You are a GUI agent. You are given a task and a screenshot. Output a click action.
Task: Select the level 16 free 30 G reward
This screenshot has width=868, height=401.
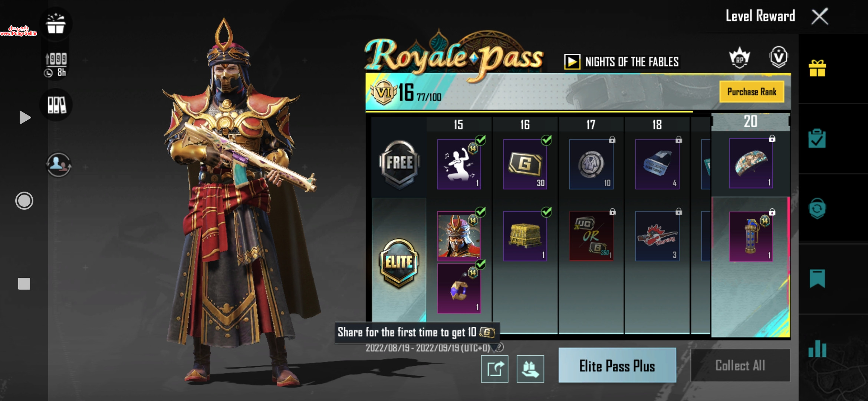525,164
